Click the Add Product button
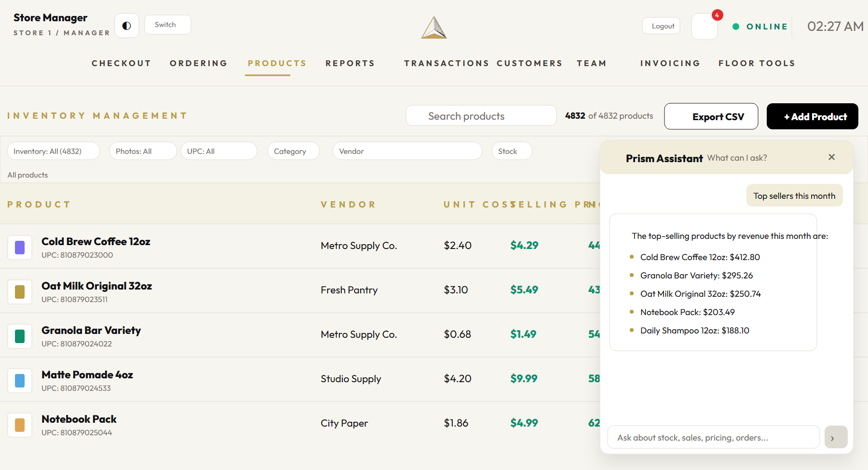Image resolution: width=868 pixels, height=470 pixels. pyautogui.click(x=812, y=116)
